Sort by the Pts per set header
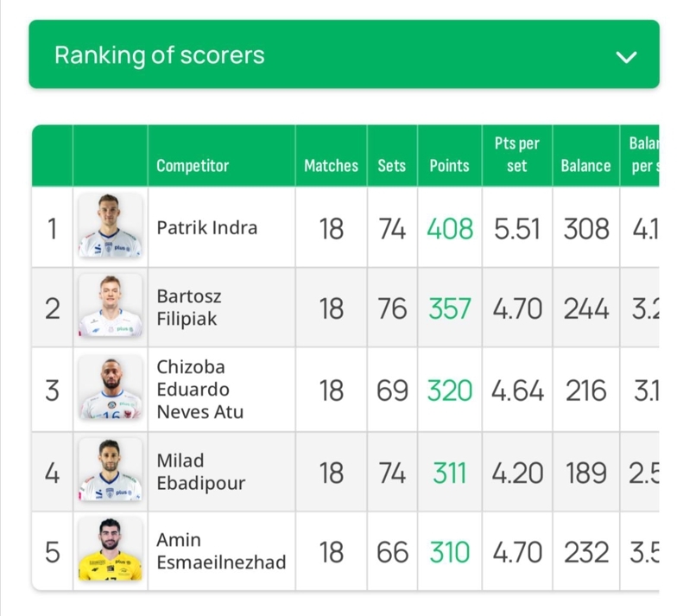This screenshot has width=683, height=616. pos(516,155)
